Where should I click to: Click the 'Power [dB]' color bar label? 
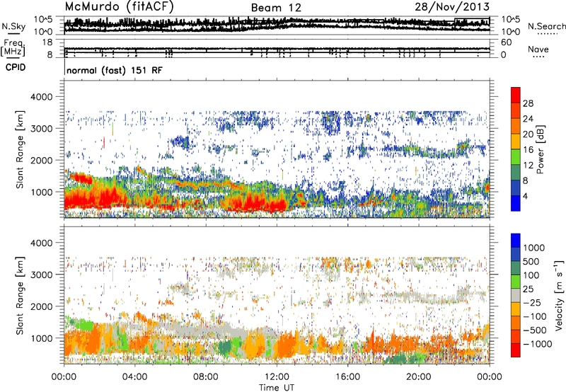click(541, 149)
